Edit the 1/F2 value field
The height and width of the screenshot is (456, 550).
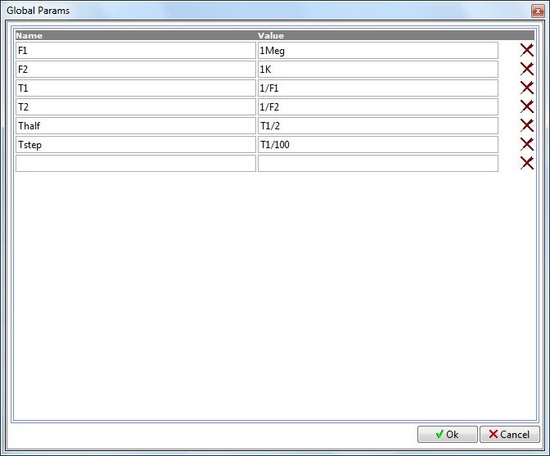point(378,107)
